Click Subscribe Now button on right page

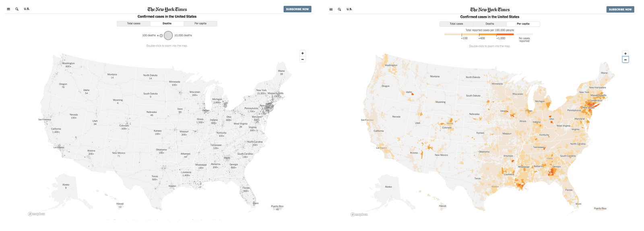click(620, 9)
